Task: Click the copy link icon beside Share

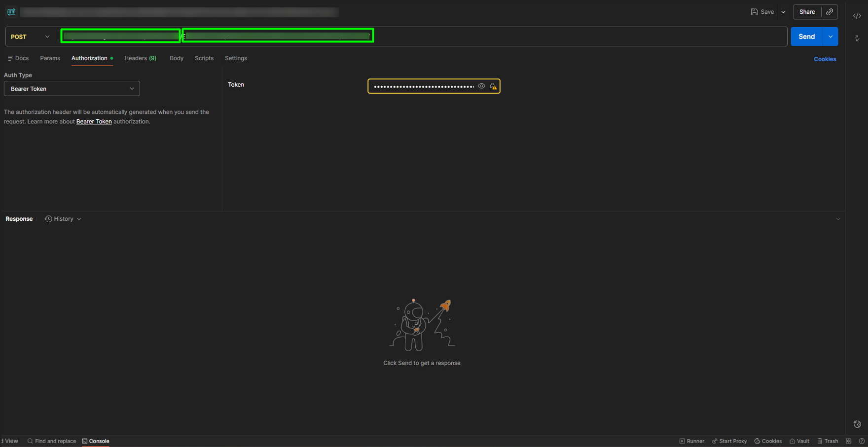Action: (x=830, y=12)
